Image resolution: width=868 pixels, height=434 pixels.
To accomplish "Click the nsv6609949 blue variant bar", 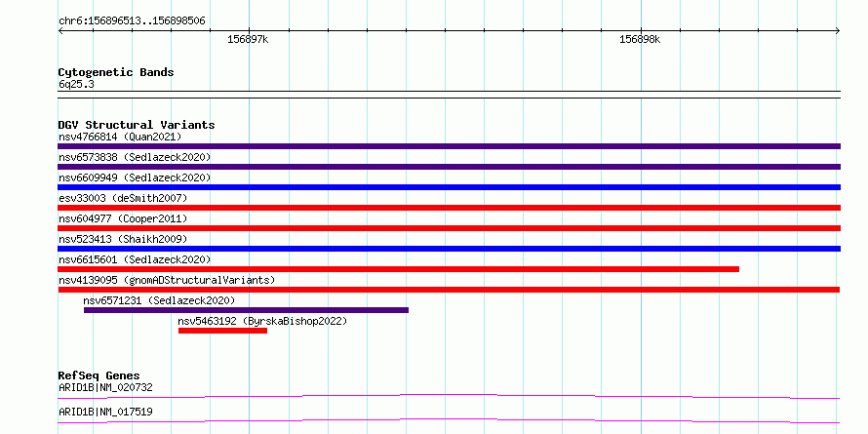I will pos(449,187).
